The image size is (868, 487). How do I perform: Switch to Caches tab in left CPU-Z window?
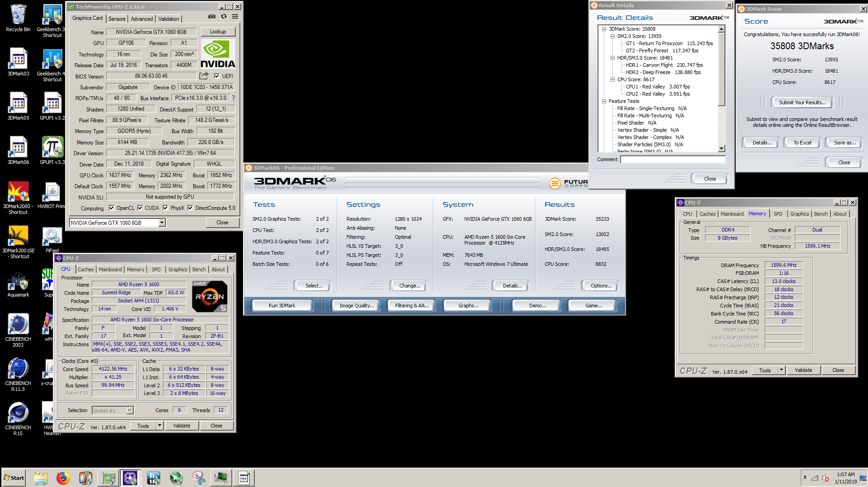[86, 269]
